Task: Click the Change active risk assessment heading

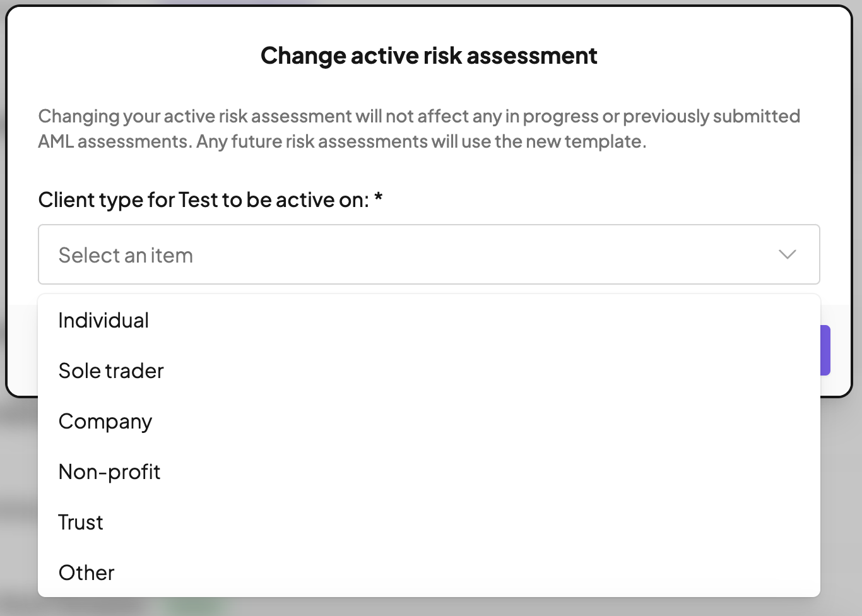Action: pos(428,56)
